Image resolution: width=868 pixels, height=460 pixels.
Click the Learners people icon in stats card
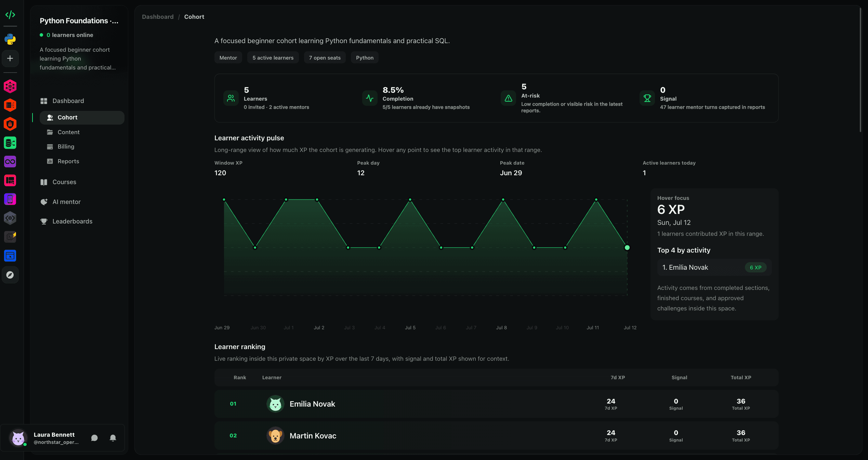click(231, 98)
